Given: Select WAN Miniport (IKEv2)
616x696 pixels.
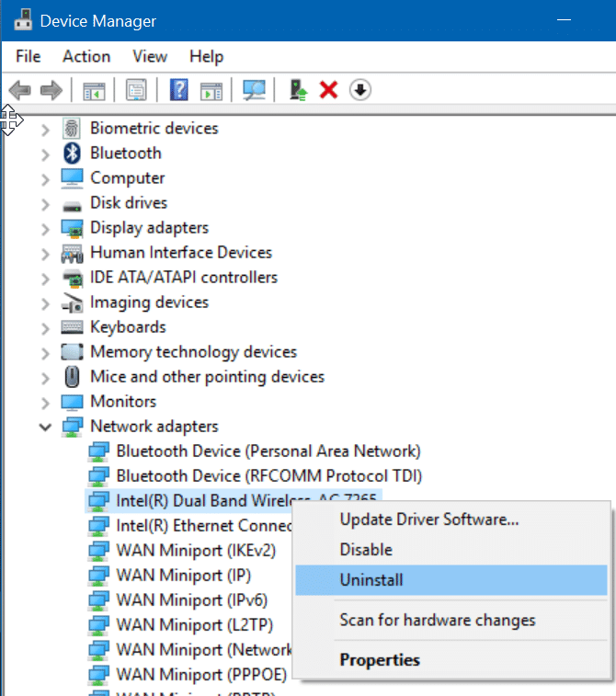Looking at the screenshot, I should (196, 551).
